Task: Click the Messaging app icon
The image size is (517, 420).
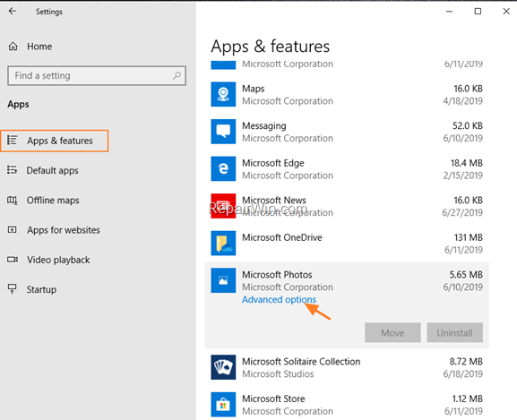Action: pos(223,132)
